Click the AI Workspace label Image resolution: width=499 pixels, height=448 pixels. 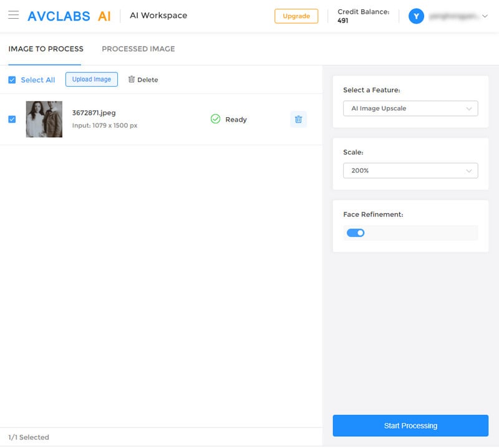point(158,15)
